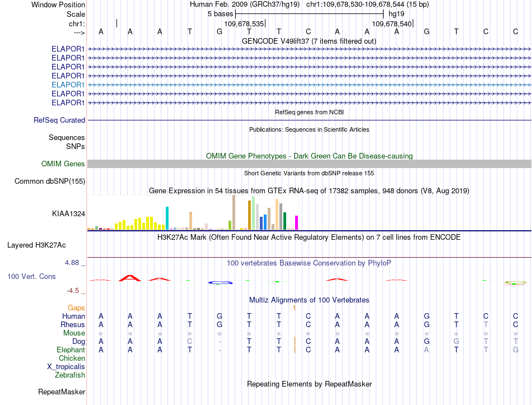The width and height of the screenshot is (532, 405).
Task: Open the RefSeq Curated track label
Action: pyautogui.click(x=59, y=120)
